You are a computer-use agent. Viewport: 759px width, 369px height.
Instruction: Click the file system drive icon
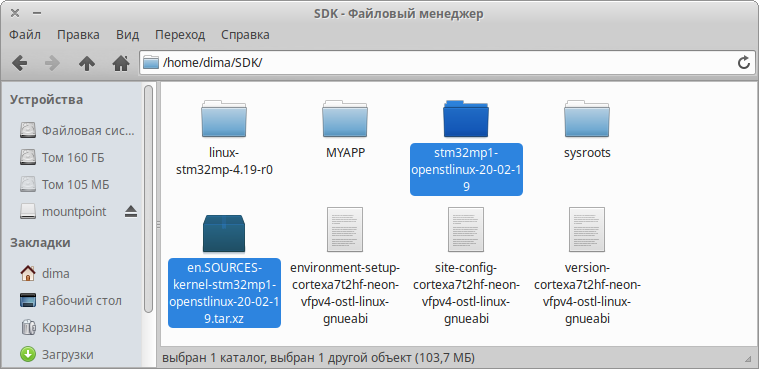coord(28,130)
